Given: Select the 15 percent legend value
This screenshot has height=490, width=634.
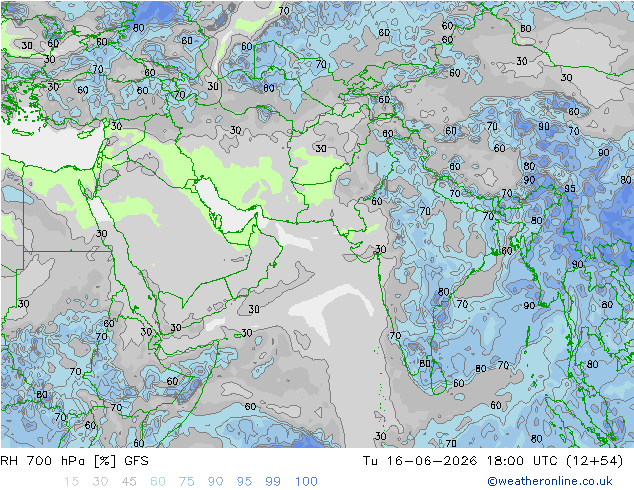Looking at the screenshot, I should pos(71,482).
